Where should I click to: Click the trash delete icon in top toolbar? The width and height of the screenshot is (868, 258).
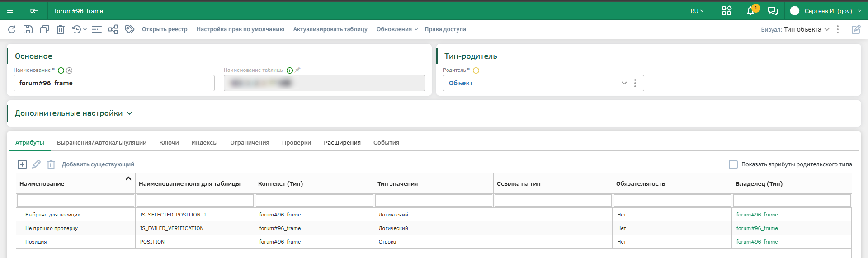coord(61,29)
